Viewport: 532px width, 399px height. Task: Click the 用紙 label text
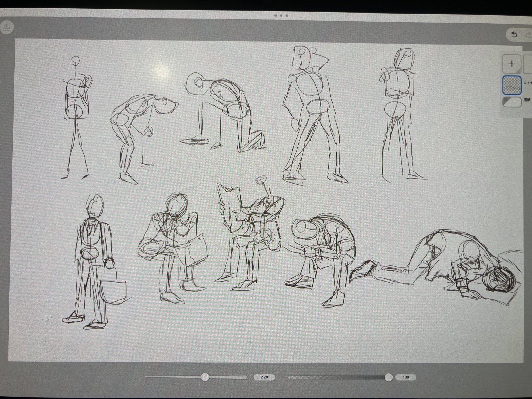[527, 100]
